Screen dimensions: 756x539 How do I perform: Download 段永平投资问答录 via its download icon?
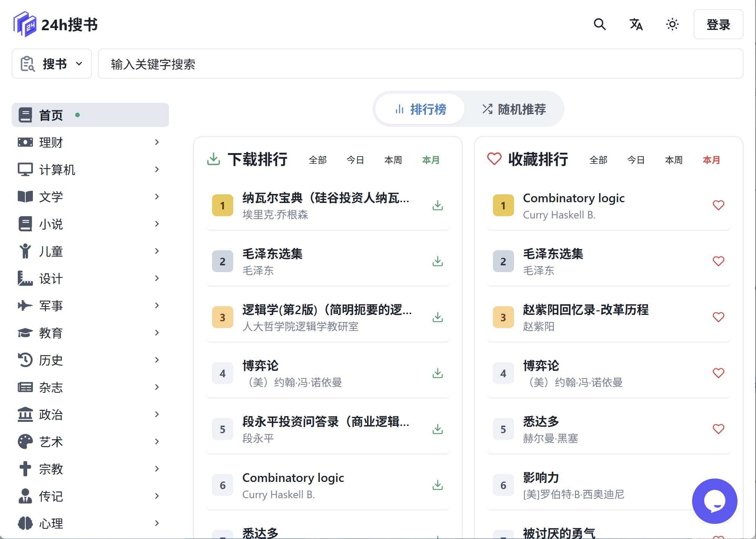click(438, 429)
